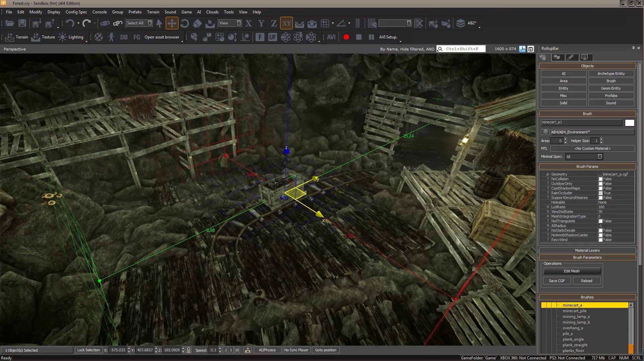
Task: Open the View coordinate system dropdown
Action: [x=239, y=23]
